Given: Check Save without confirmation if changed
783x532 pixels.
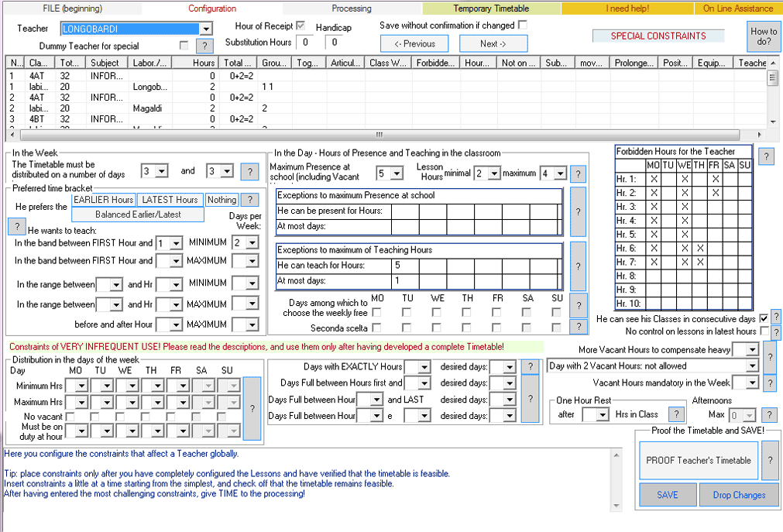Looking at the screenshot, I should point(523,25).
